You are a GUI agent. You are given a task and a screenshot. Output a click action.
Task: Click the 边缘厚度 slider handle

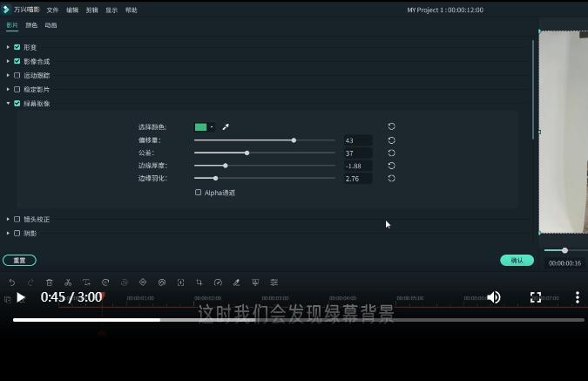point(226,166)
